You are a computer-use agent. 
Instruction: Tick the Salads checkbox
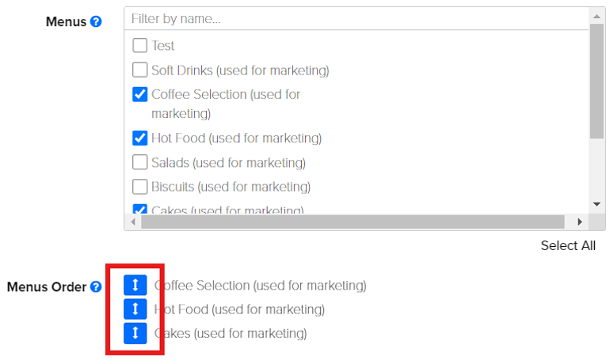pos(139,162)
